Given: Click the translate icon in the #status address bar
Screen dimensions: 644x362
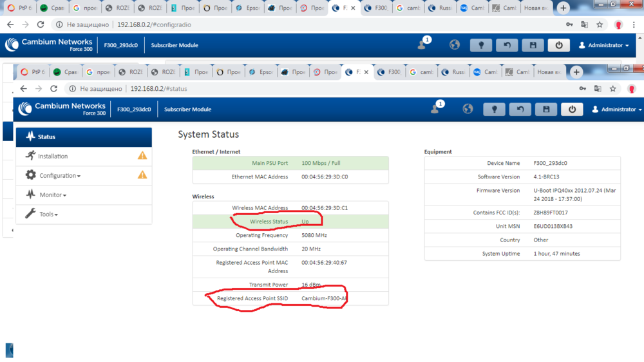Looking at the screenshot, I should click(598, 89).
